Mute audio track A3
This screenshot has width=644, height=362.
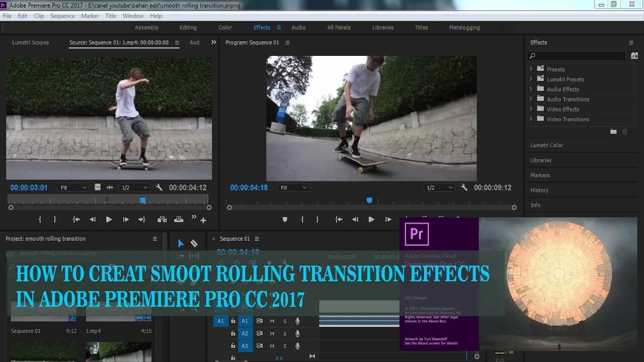(x=272, y=346)
